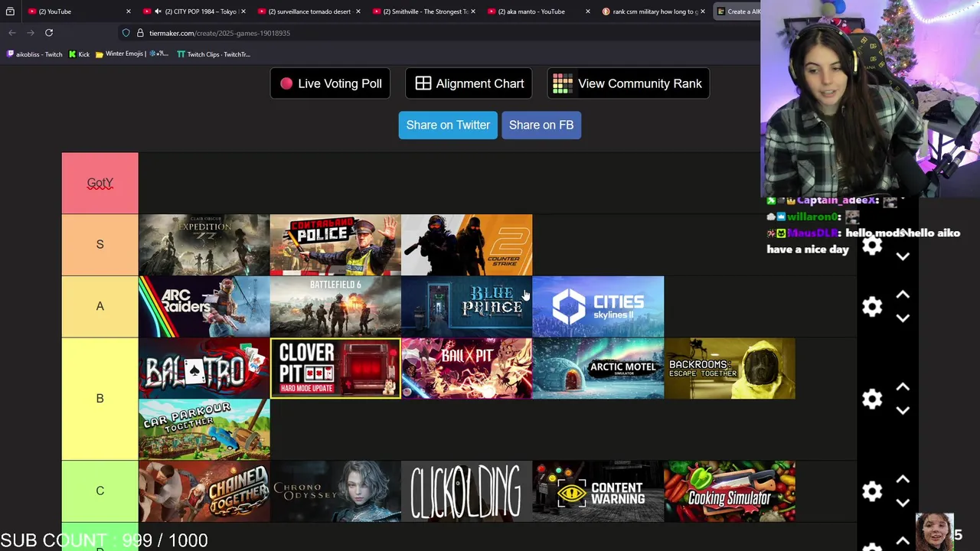This screenshot has height=551, width=980.
Task: Select the ARC Raiders tile
Action: coord(204,307)
